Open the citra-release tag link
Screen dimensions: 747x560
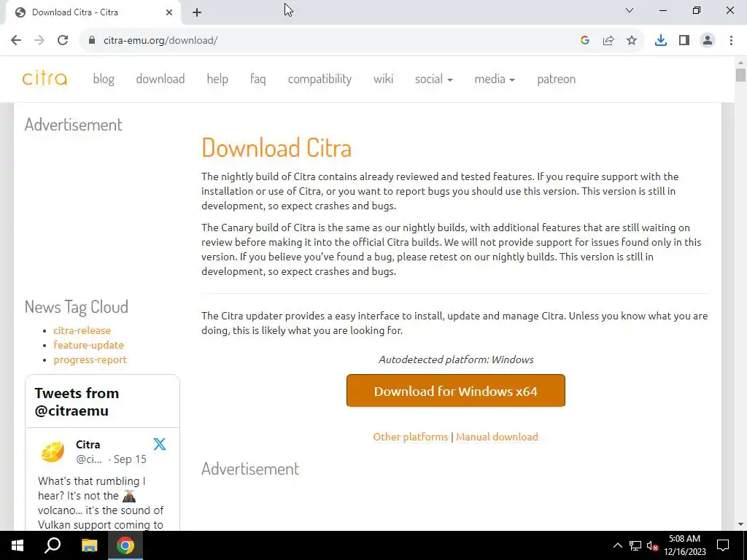(82, 330)
